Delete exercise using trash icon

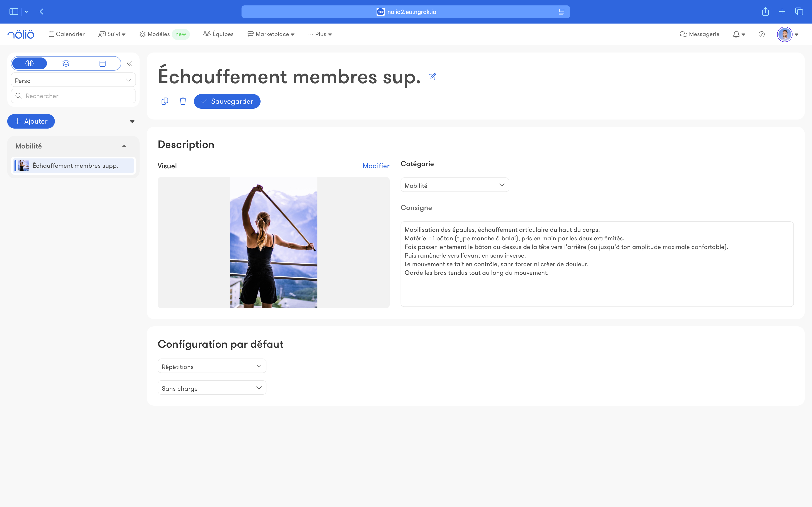pos(183,101)
